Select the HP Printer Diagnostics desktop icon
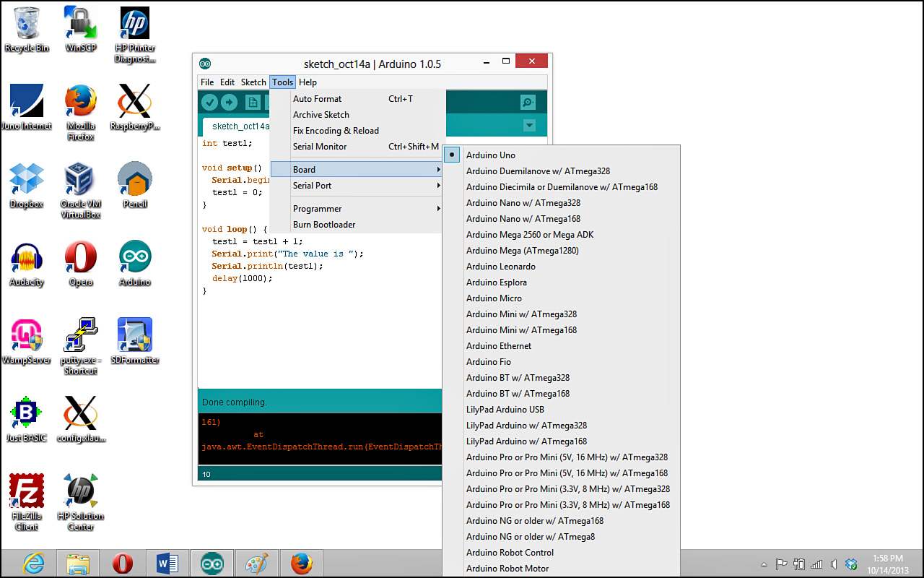 click(x=134, y=34)
